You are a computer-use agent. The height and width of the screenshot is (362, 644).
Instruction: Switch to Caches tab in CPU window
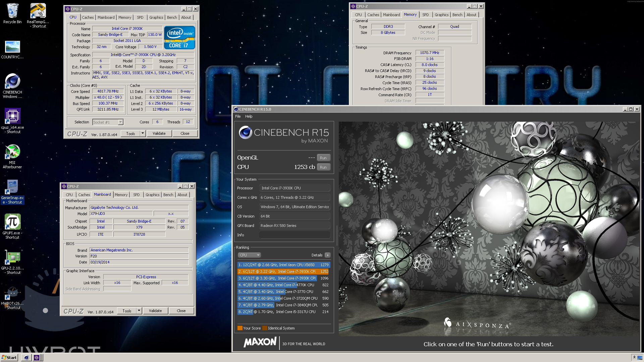(88, 17)
